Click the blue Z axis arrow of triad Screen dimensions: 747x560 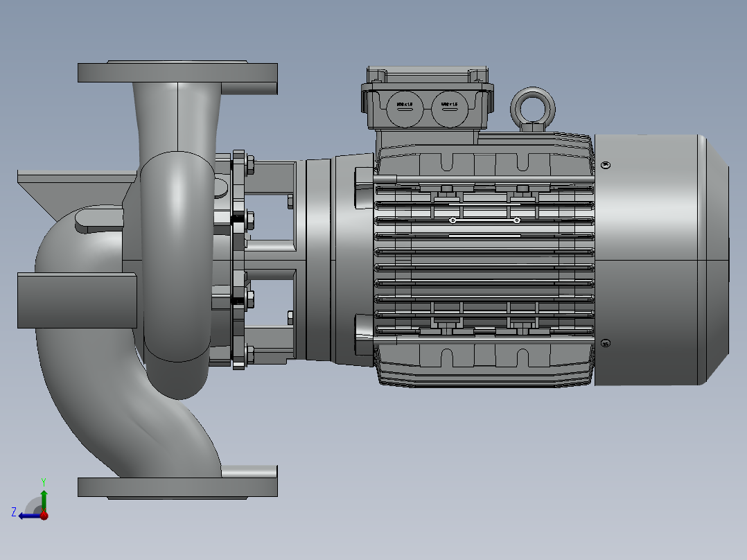click(x=28, y=516)
